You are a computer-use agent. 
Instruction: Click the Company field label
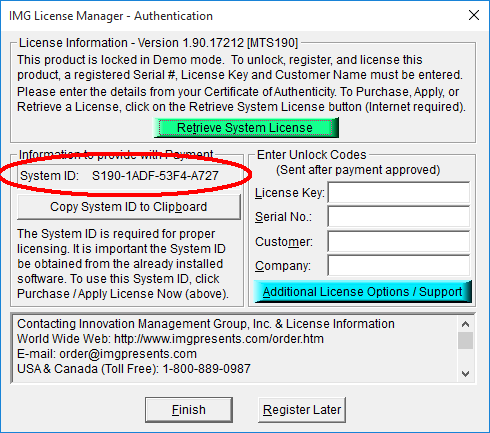(283, 266)
